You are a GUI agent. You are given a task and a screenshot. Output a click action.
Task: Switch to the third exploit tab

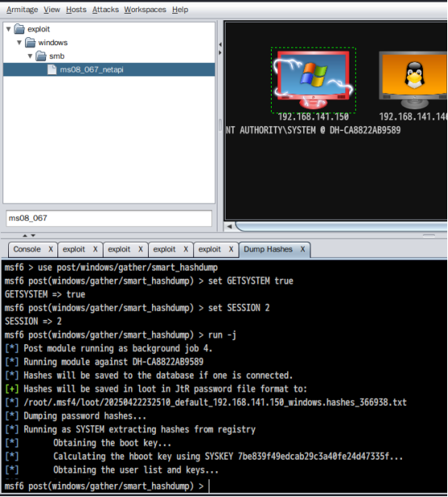(x=164, y=250)
